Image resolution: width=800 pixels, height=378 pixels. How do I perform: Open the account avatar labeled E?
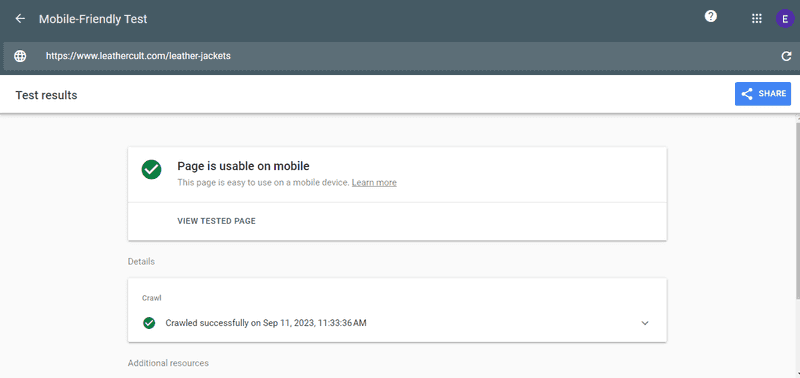pos(785,19)
